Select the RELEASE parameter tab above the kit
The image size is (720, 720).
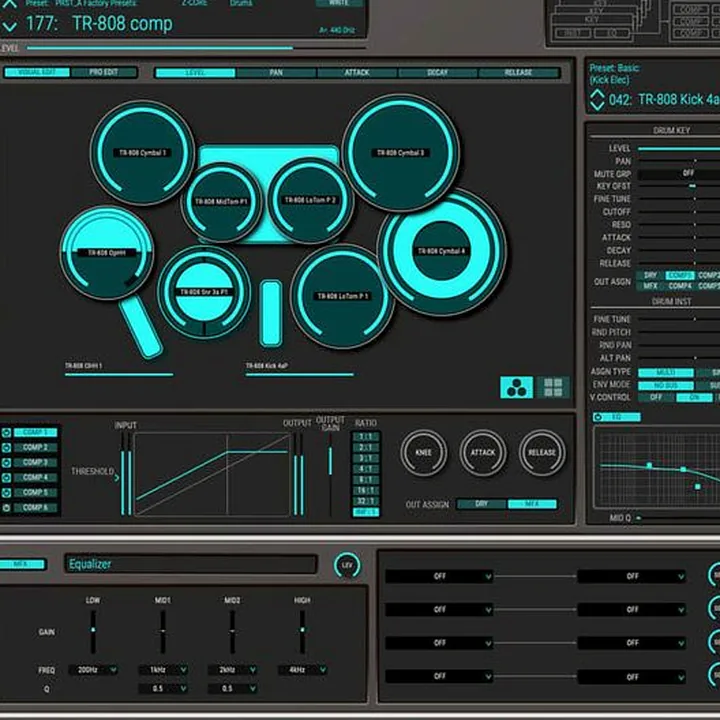coord(518,73)
